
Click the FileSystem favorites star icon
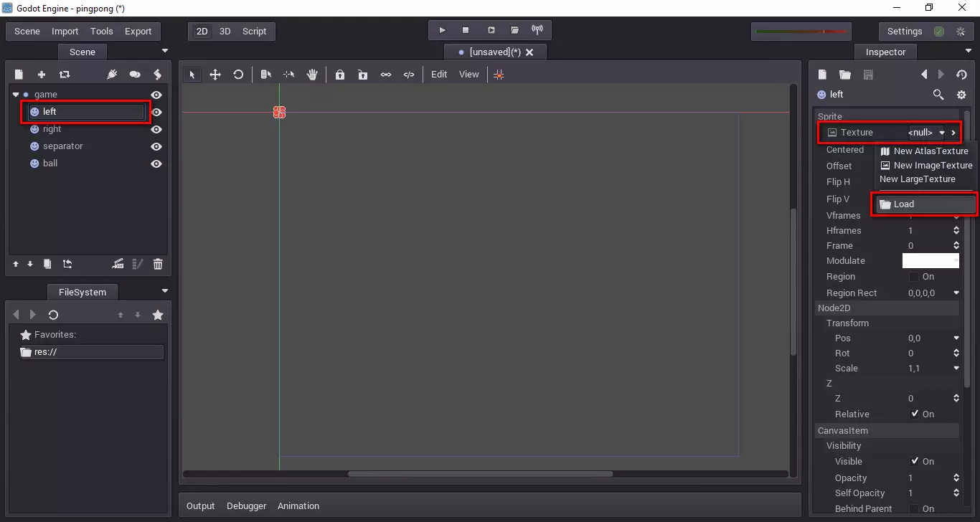coord(158,315)
